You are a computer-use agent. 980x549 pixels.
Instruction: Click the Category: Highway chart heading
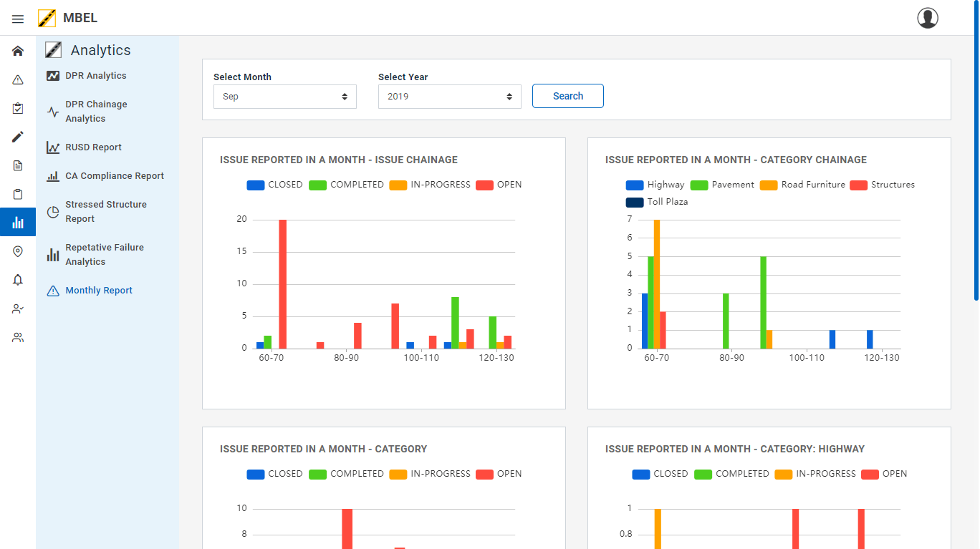point(735,449)
